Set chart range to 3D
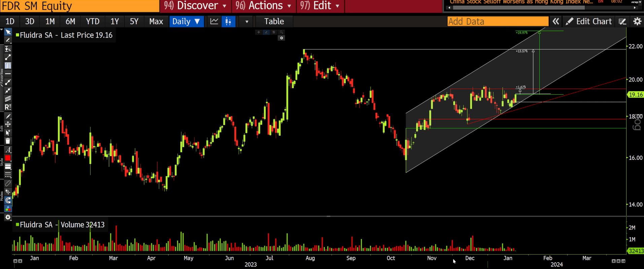The image size is (644, 269). (30, 22)
